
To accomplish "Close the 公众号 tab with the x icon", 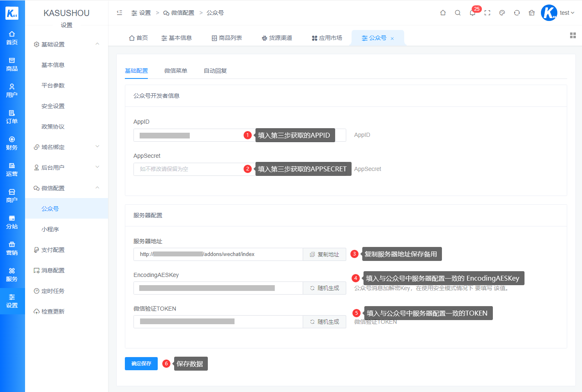I will [392, 38].
